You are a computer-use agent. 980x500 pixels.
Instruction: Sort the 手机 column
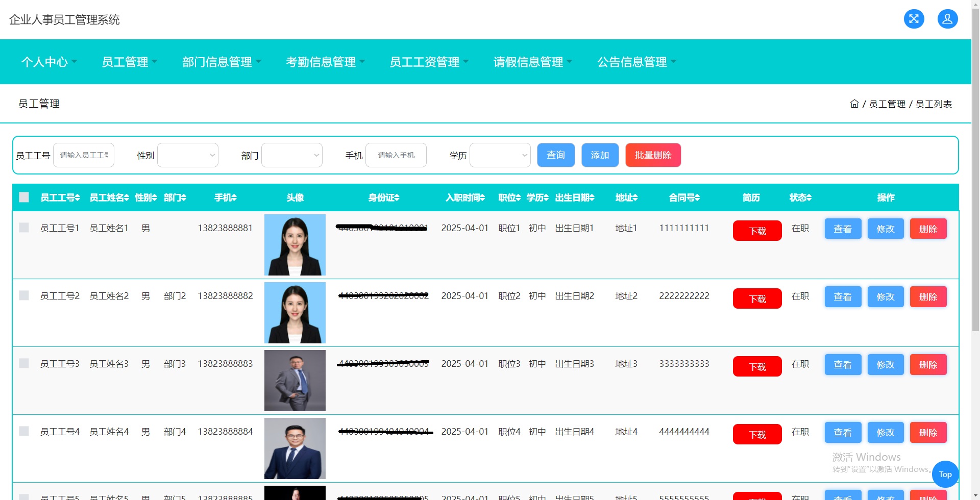(x=225, y=197)
